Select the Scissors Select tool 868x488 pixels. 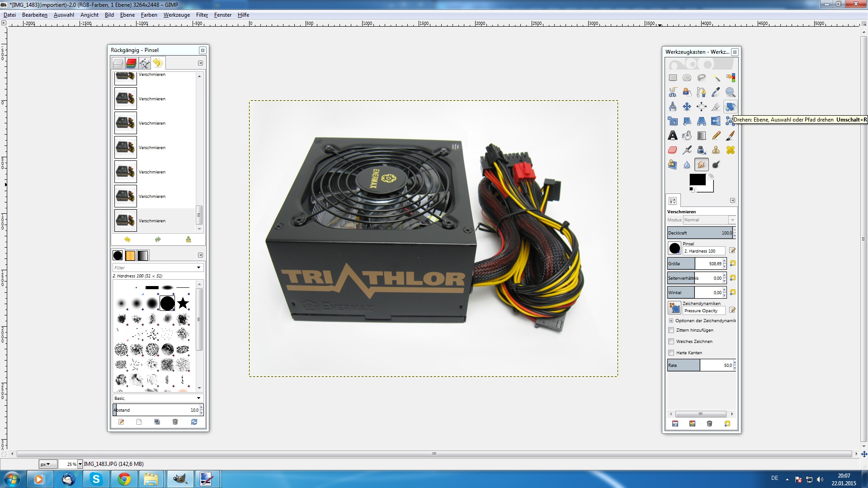click(673, 92)
